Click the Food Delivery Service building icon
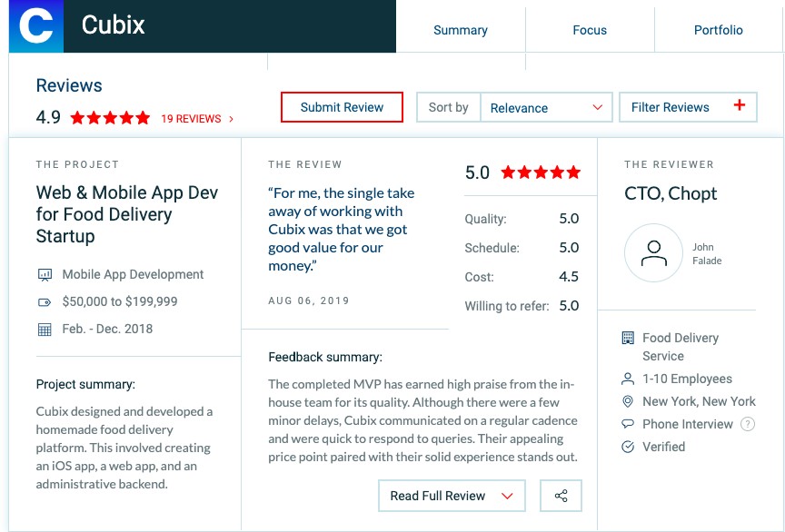Screen dimensions: 785x532 [627, 338]
